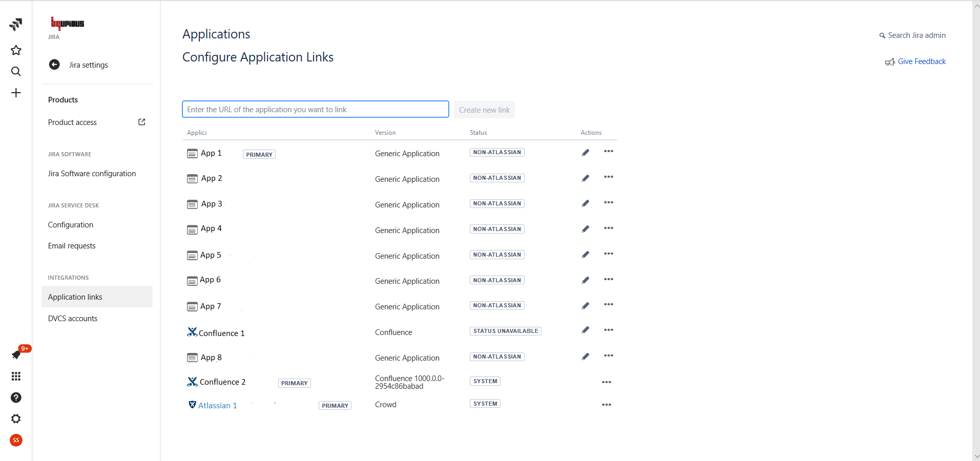Click version text 'Confluence 1000.0.0-2954c86babad'
980x461 pixels.
pos(410,382)
